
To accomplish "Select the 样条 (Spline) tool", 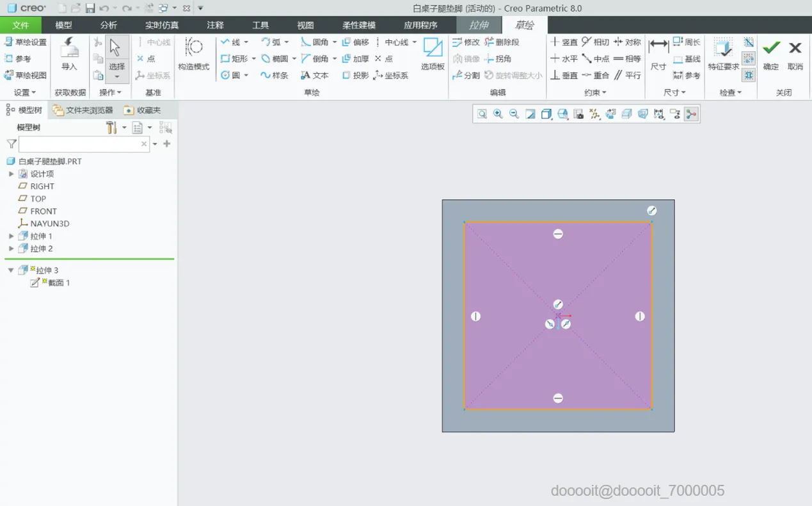I will 275,76.
